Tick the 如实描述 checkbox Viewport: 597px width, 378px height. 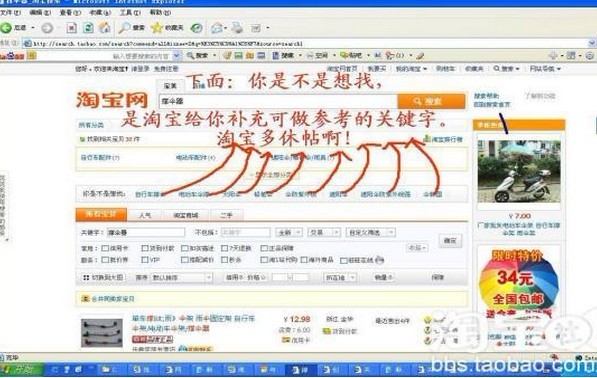[x=185, y=248]
